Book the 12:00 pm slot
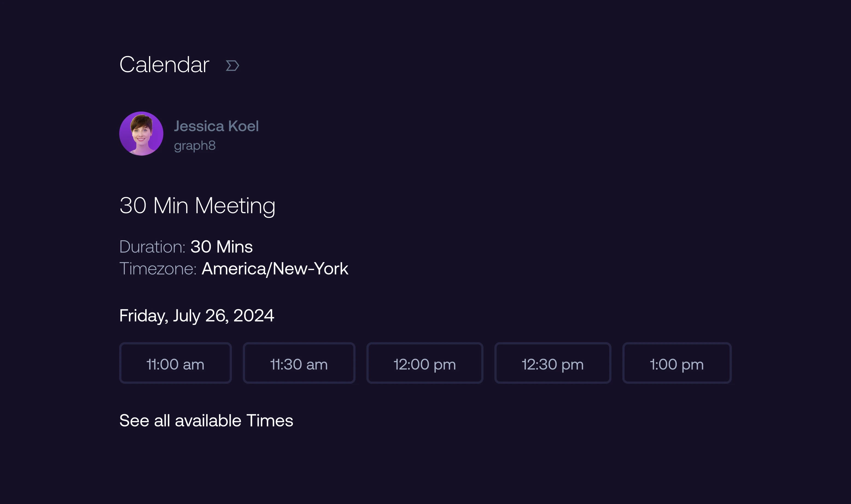The width and height of the screenshot is (851, 504). pyautogui.click(x=425, y=363)
